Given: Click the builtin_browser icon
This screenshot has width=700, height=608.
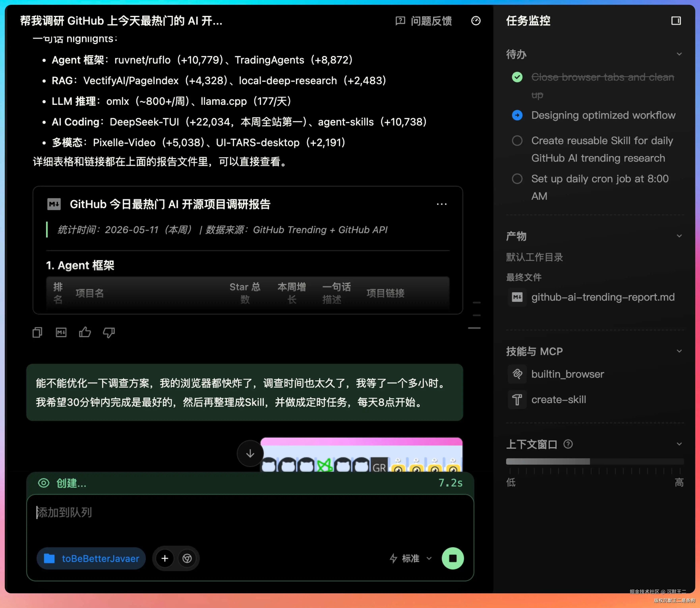Looking at the screenshot, I should click(517, 374).
